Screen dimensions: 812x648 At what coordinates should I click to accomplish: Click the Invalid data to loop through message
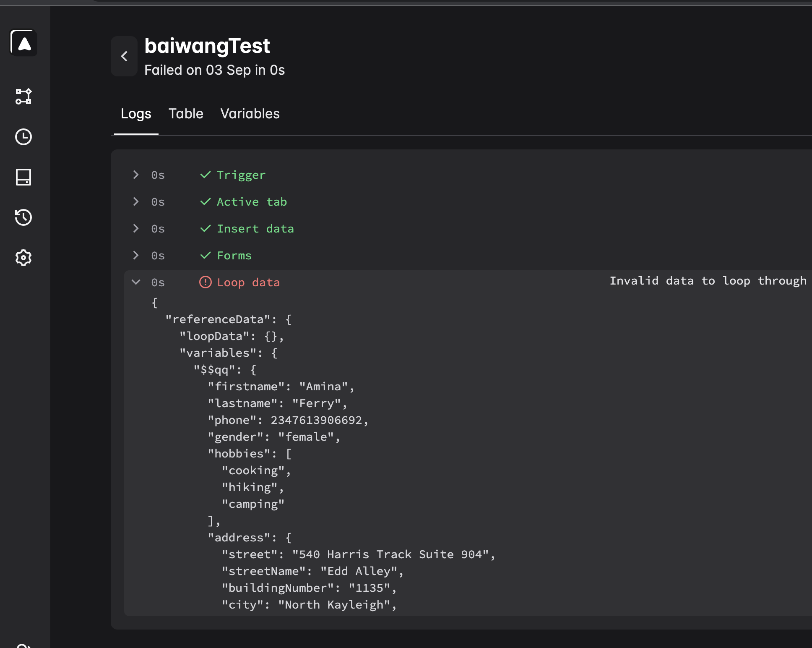(708, 281)
